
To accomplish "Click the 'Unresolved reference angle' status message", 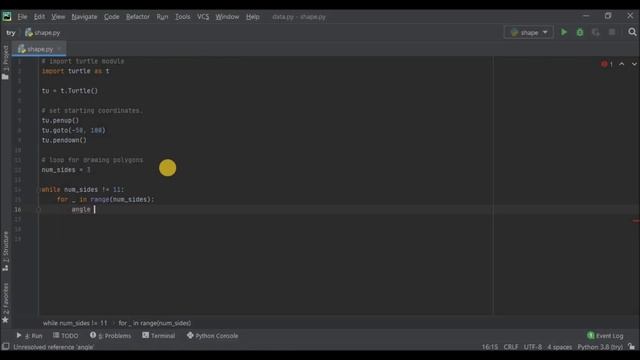I will 53,347.
